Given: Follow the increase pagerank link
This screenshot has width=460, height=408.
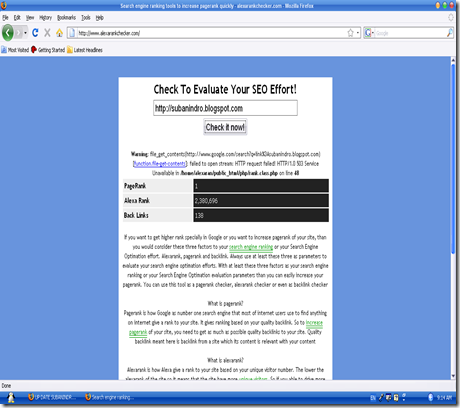Looking at the screenshot, I should [314, 323].
